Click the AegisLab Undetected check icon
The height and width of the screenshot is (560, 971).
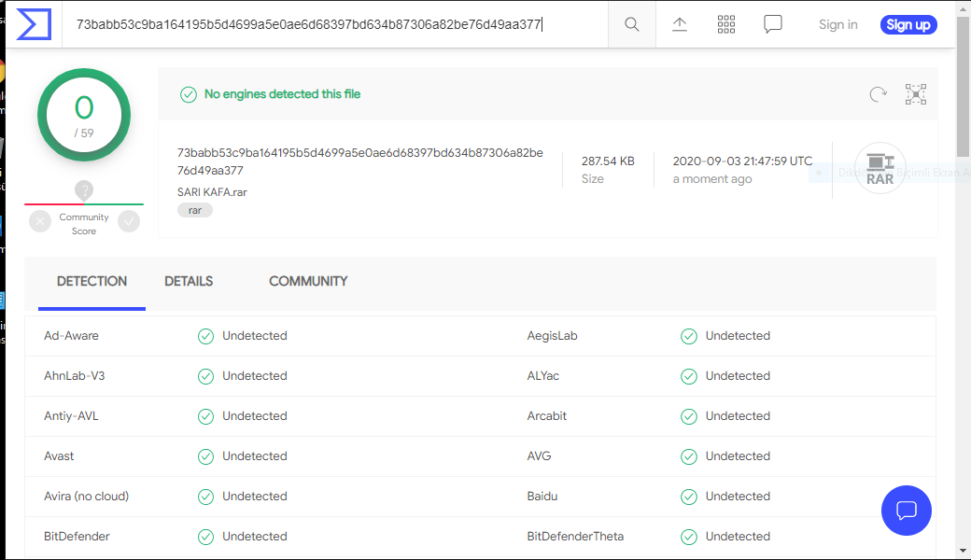pos(689,336)
